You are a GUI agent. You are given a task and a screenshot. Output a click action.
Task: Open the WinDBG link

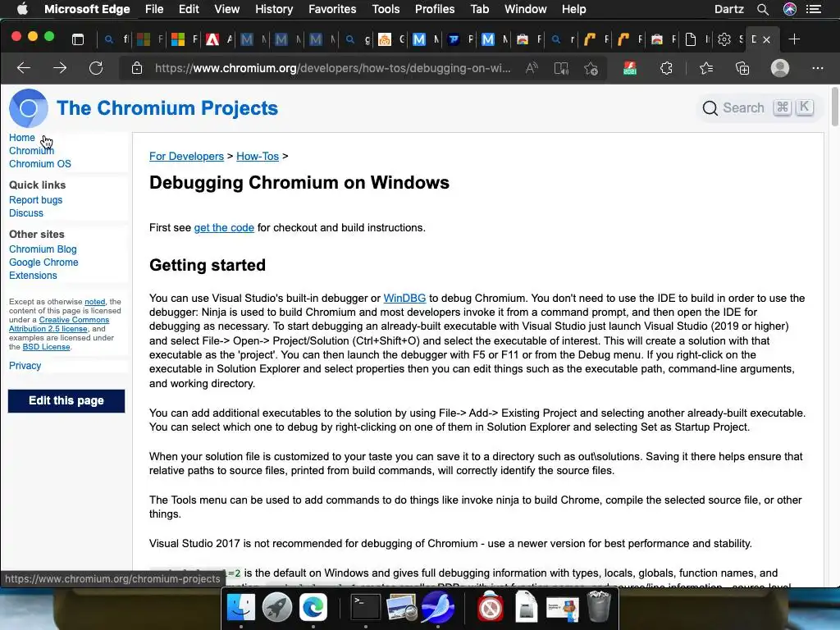click(x=404, y=299)
